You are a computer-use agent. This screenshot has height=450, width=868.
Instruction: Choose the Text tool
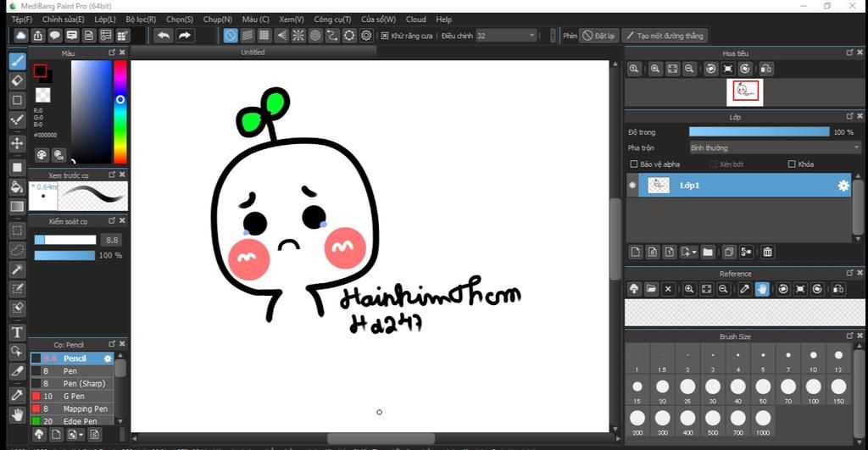click(x=17, y=332)
